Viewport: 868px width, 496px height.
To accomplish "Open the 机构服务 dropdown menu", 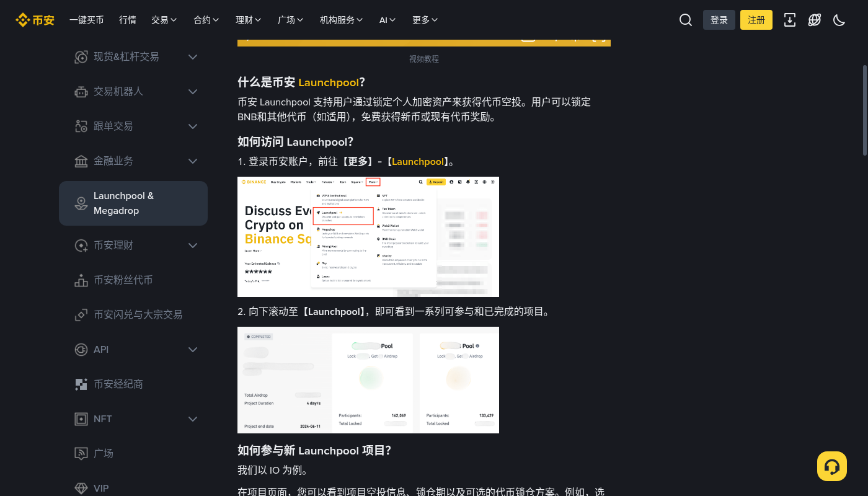I will 342,20.
